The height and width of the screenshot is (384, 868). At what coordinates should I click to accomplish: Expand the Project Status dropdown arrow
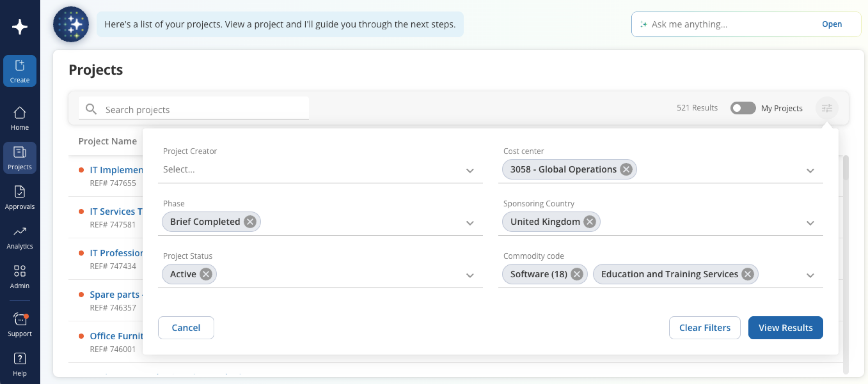(470, 275)
